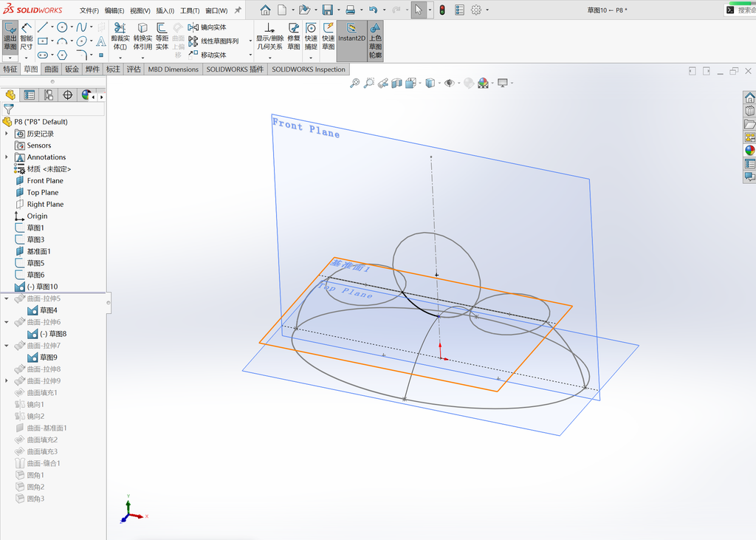Image resolution: width=756 pixels, height=540 pixels.
Task: Expand the Annotations tree node
Action: pos(6,157)
